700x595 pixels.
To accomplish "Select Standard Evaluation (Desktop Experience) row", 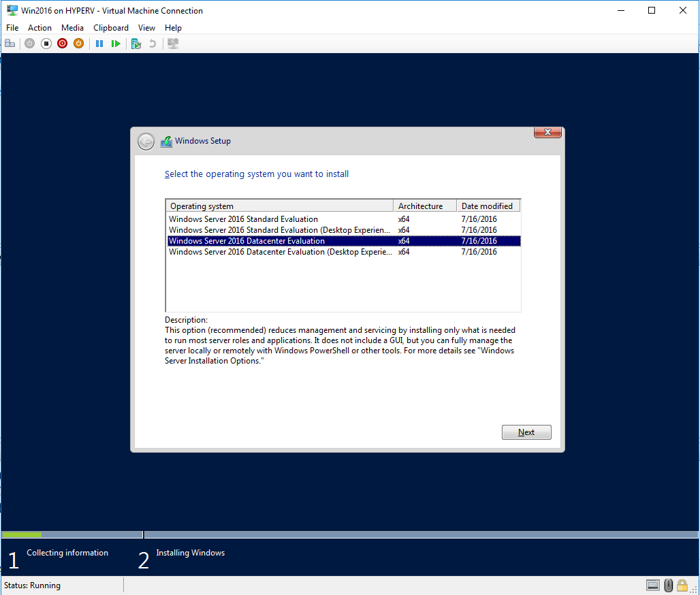I will [343, 230].
